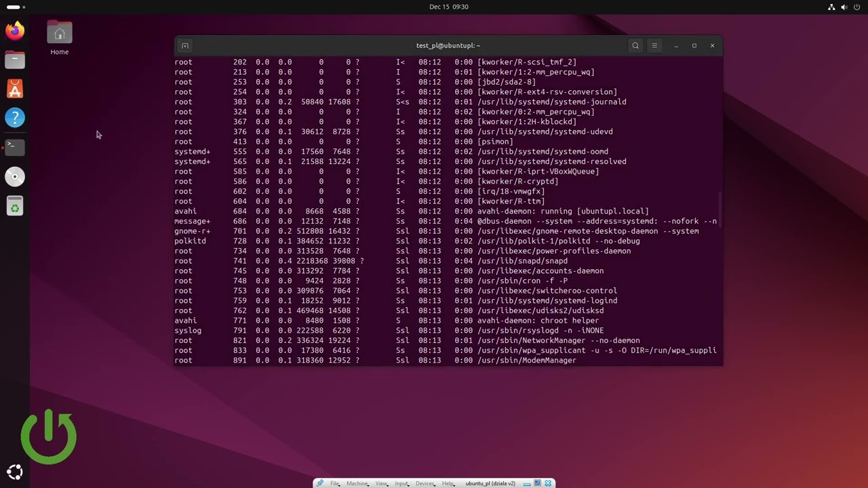868x488 pixels.
Task: Click the /usr/sbin/cron -f -P text
Action: click(x=522, y=281)
